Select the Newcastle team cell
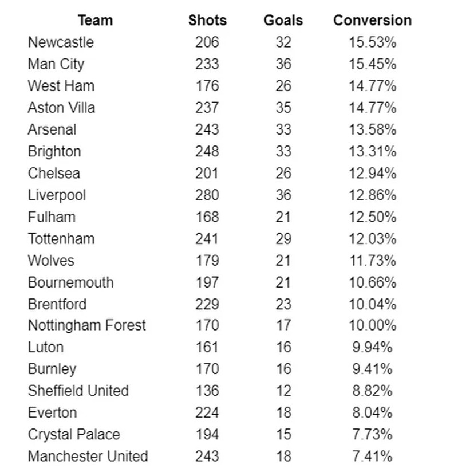This screenshot has height=476, width=458. point(61,42)
